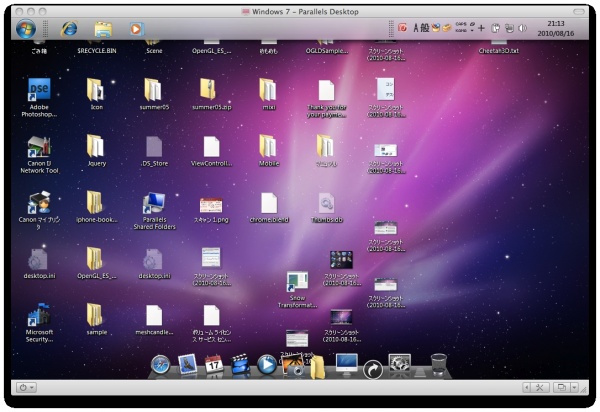
Task: Select the sample folder
Action: 95,315
